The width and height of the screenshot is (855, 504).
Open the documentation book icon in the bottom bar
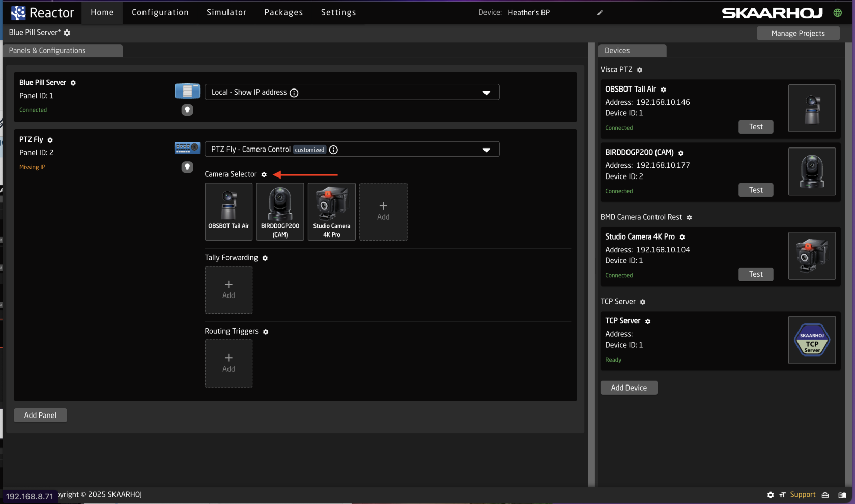843,494
